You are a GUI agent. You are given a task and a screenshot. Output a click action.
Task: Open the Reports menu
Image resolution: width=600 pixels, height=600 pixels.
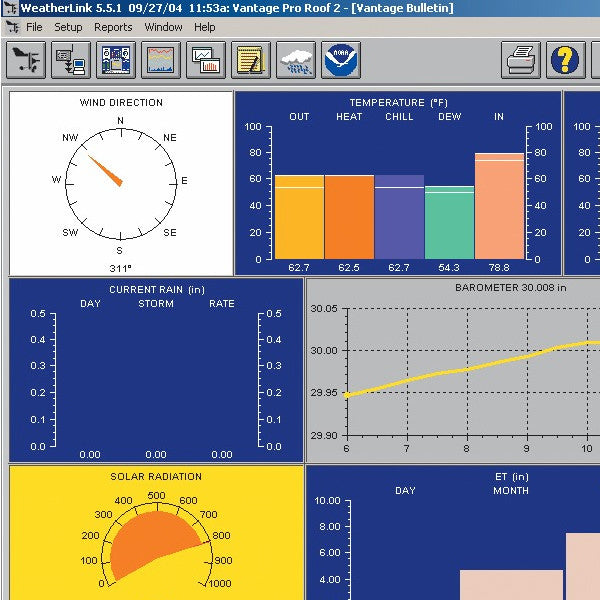click(113, 27)
